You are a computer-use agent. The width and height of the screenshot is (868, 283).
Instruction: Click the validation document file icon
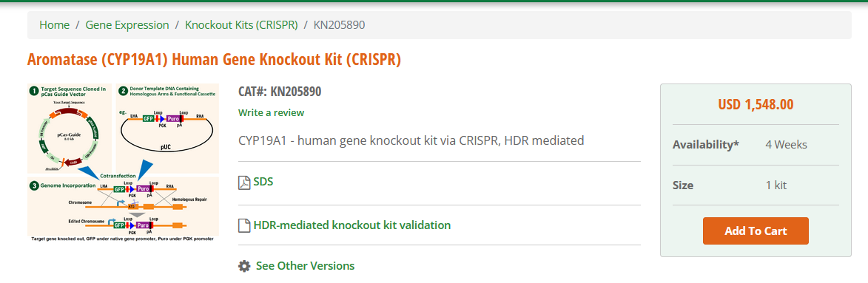pos(244,225)
